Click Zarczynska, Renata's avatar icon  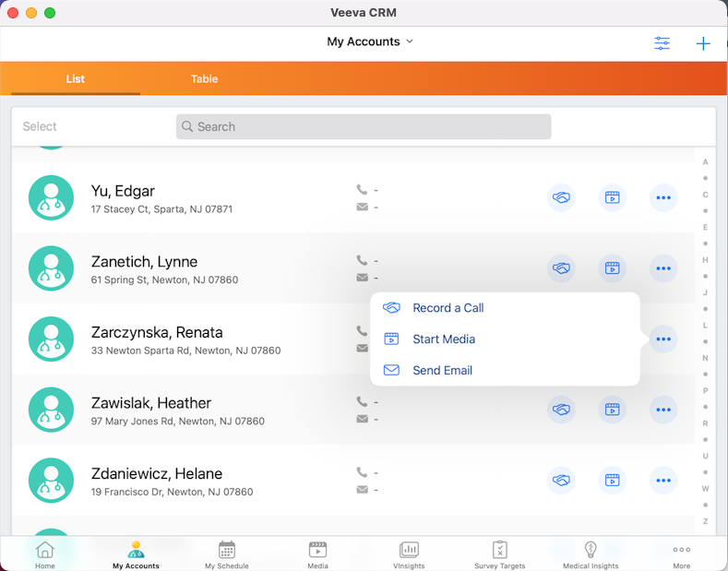tap(51, 339)
